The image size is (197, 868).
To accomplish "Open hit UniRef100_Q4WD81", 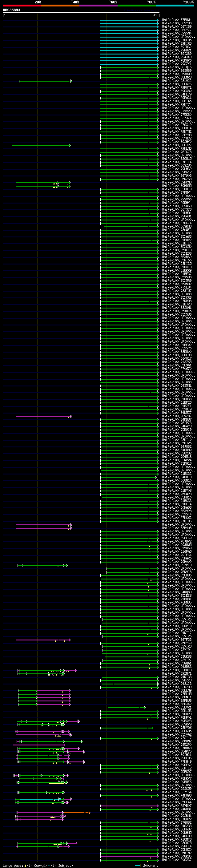I will 177,809.
